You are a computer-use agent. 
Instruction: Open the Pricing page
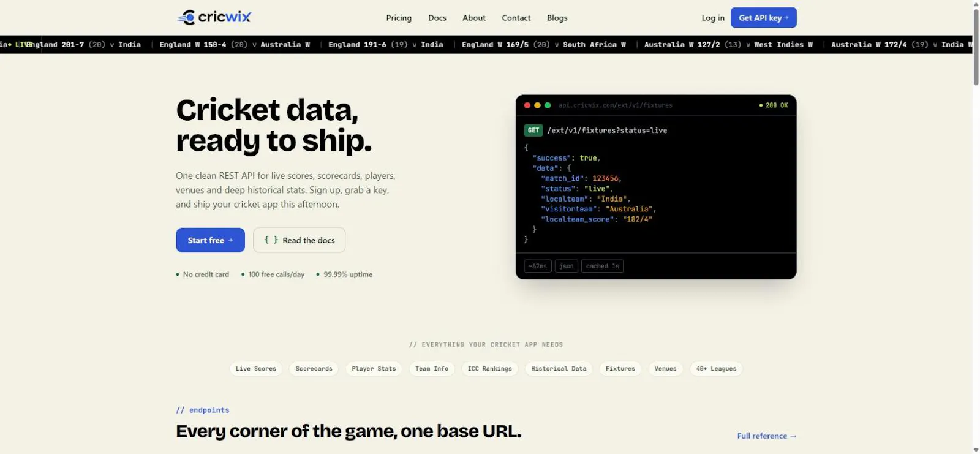pyautogui.click(x=399, y=18)
